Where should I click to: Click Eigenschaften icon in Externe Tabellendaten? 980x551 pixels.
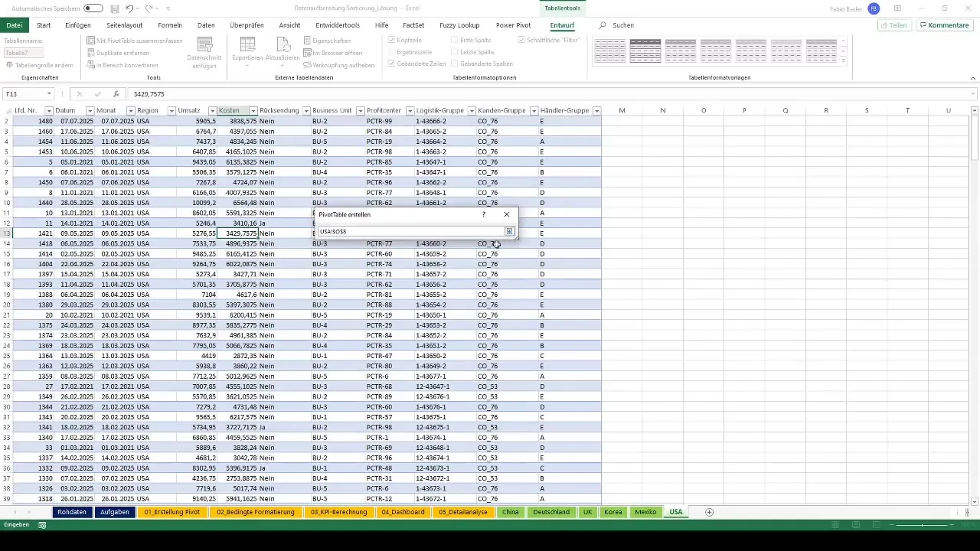pyautogui.click(x=307, y=41)
